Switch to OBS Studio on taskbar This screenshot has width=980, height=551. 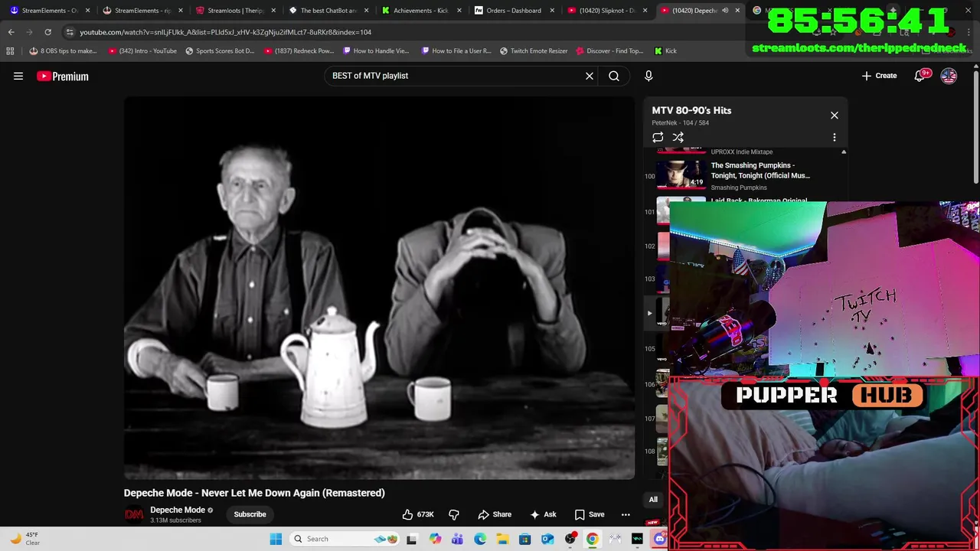(x=570, y=539)
